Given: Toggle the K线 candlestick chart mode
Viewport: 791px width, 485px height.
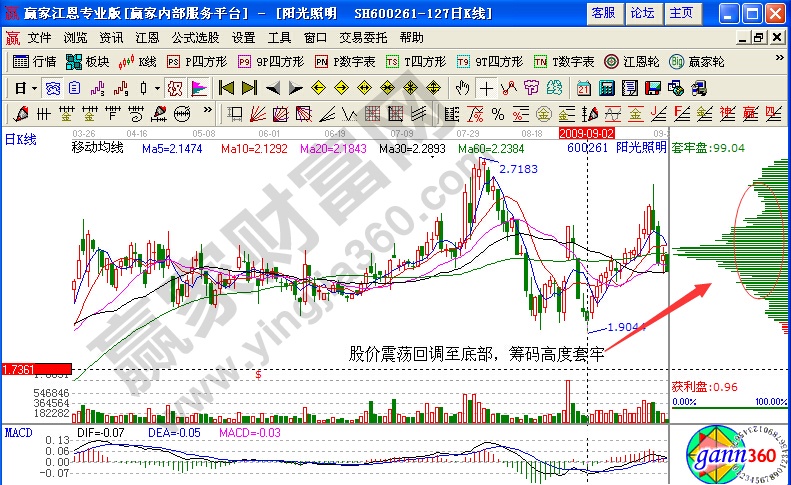Looking at the screenshot, I should (139, 61).
